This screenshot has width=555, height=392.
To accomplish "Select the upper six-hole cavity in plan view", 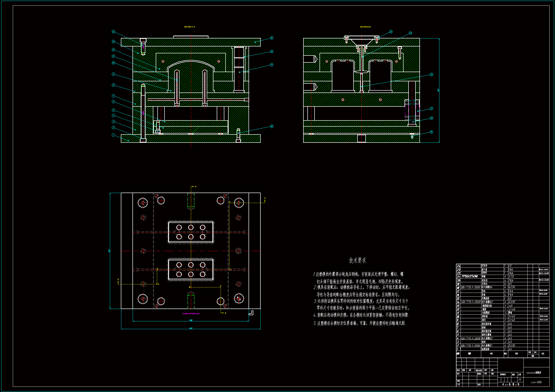I will coord(191,232).
